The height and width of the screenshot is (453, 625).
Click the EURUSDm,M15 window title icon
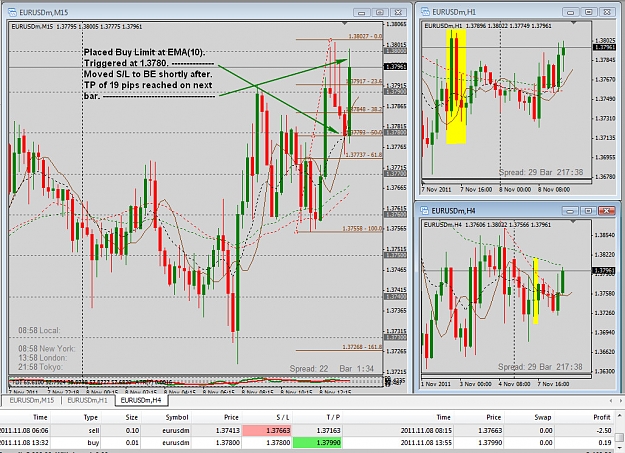tap(13, 12)
